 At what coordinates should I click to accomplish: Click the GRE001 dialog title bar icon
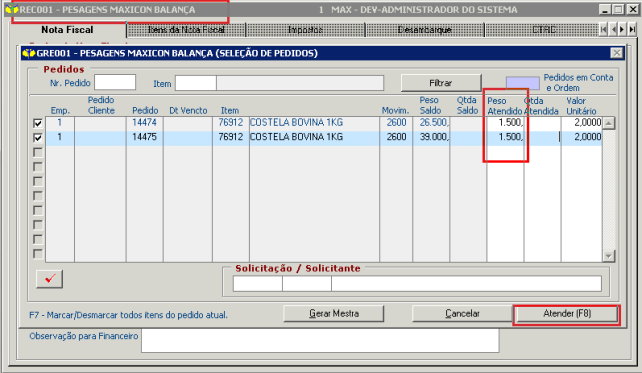29,53
